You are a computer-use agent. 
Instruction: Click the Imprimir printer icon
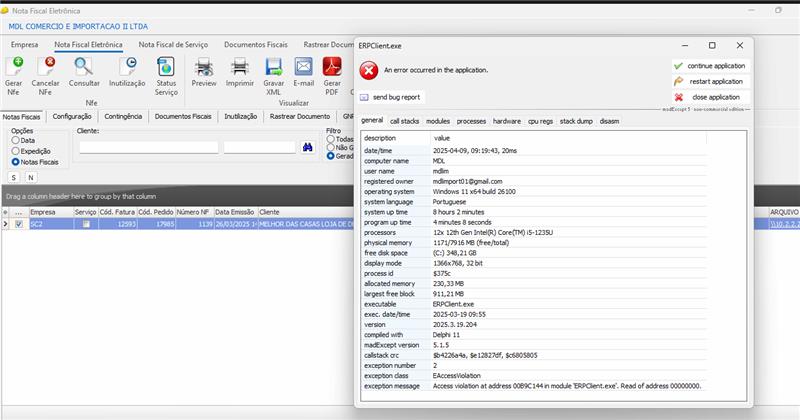(240, 67)
